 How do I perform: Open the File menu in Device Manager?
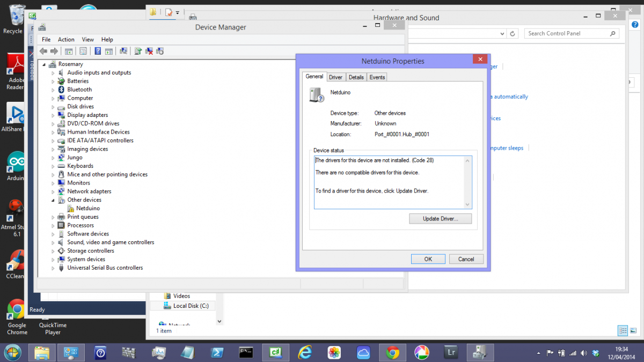pos(46,40)
